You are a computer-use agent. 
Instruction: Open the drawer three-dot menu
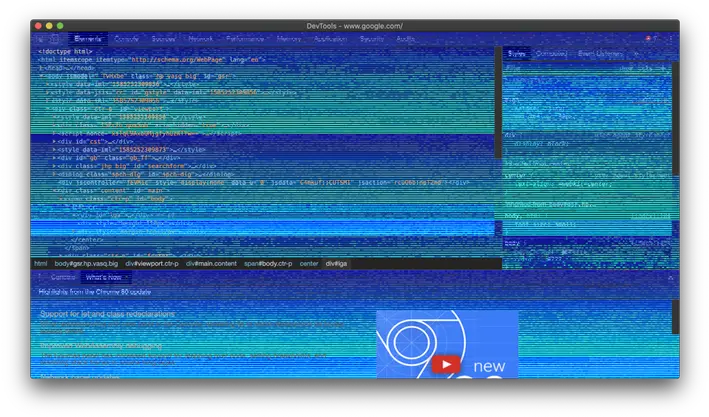pyautogui.click(x=40, y=277)
